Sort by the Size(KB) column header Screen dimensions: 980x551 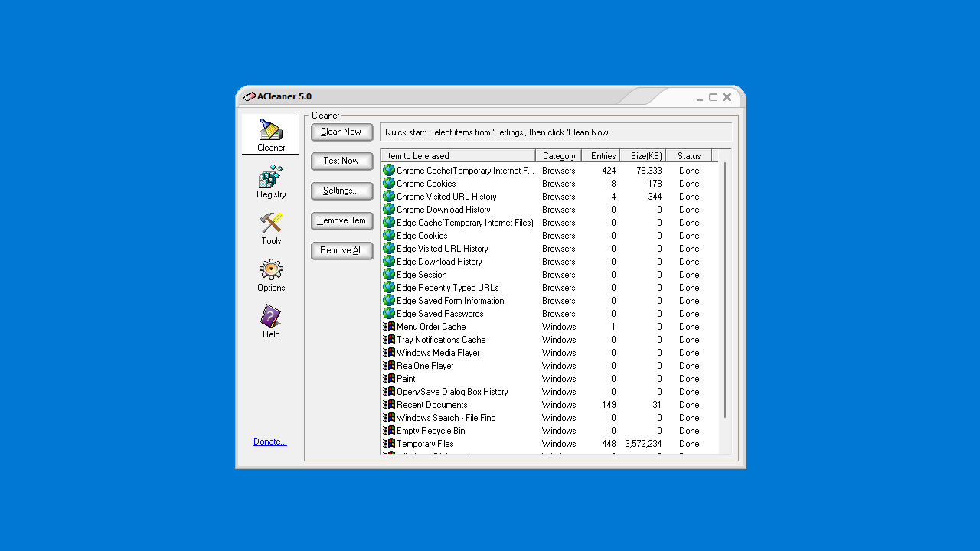pyautogui.click(x=642, y=156)
